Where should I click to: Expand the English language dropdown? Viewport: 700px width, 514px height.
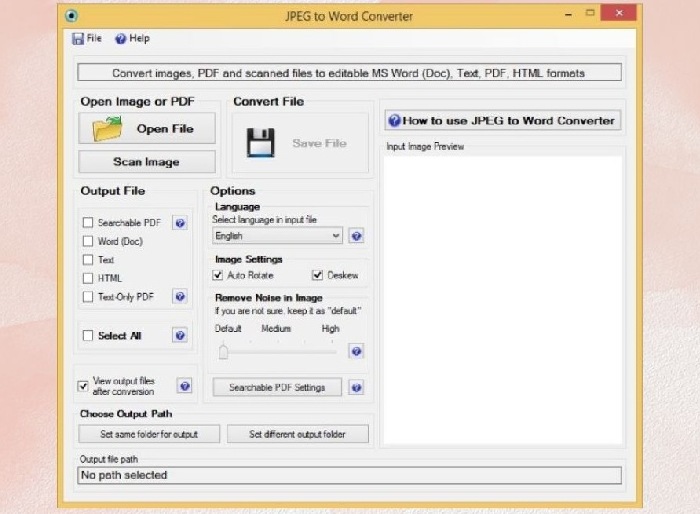coord(277,236)
